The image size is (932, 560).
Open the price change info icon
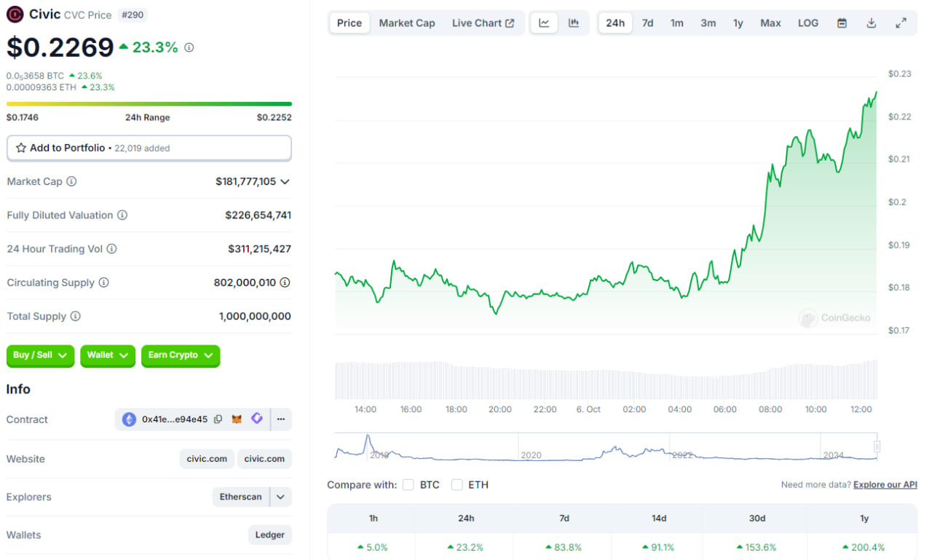click(x=189, y=47)
